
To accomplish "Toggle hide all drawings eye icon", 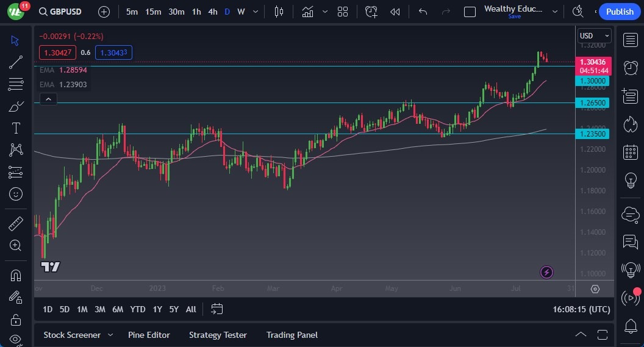I will [16, 339].
